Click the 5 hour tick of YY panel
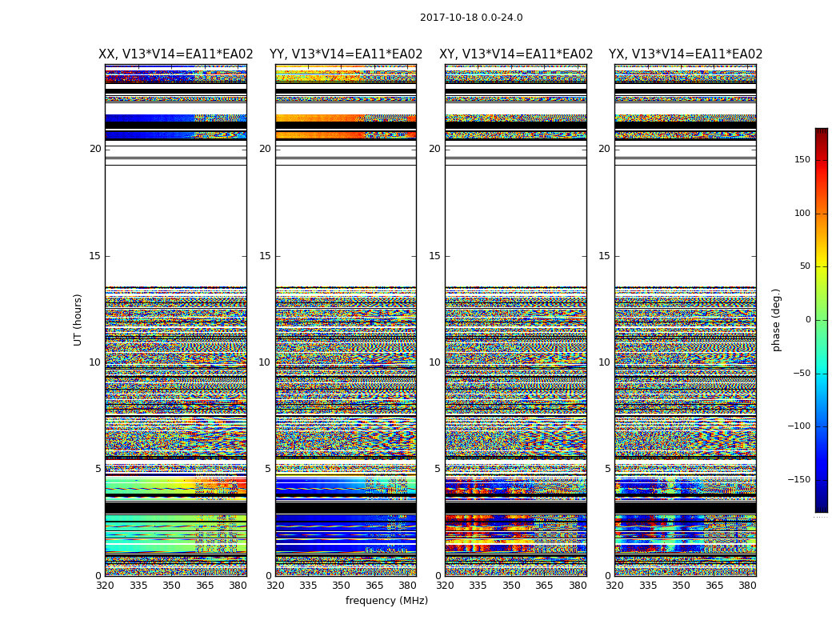Image resolution: width=840 pixels, height=640 pixels. tap(268, 469)
